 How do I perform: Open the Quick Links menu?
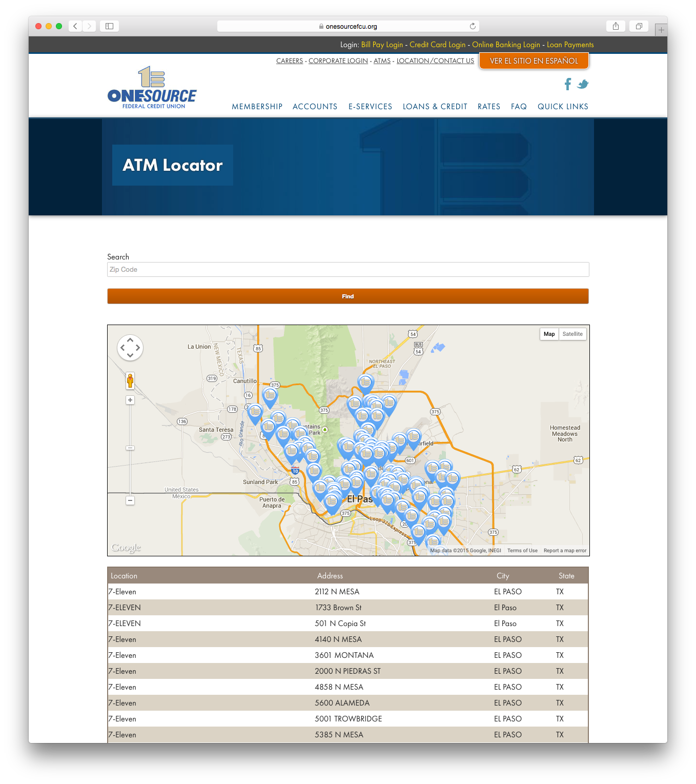pyautogui.click(x=563, y=107)
